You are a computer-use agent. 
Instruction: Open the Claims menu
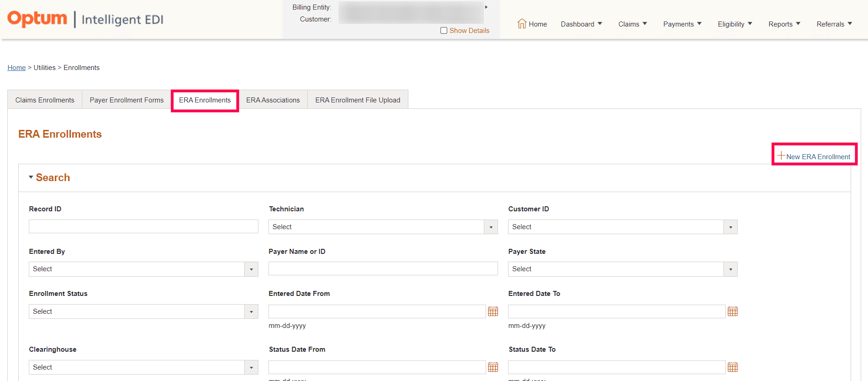click(x=632, y=24)
